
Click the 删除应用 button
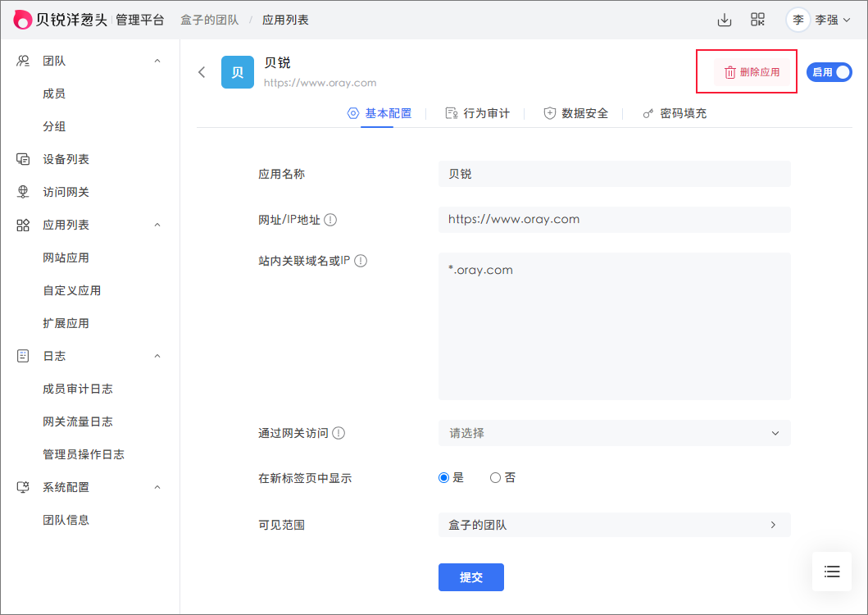click(x=752, y=72)
